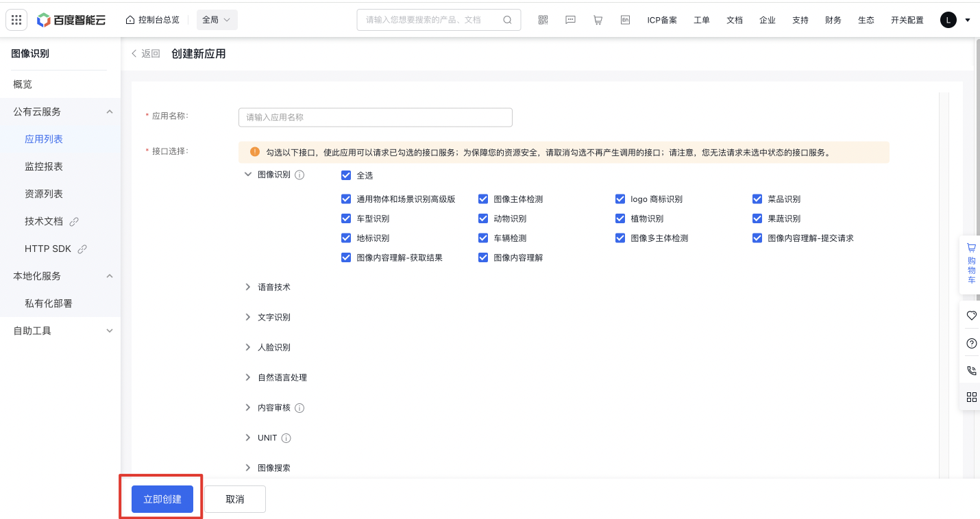The width and height of the screenshot is (980, 519).
Task: Click the heart favorite icon on right
Action: 971,316
